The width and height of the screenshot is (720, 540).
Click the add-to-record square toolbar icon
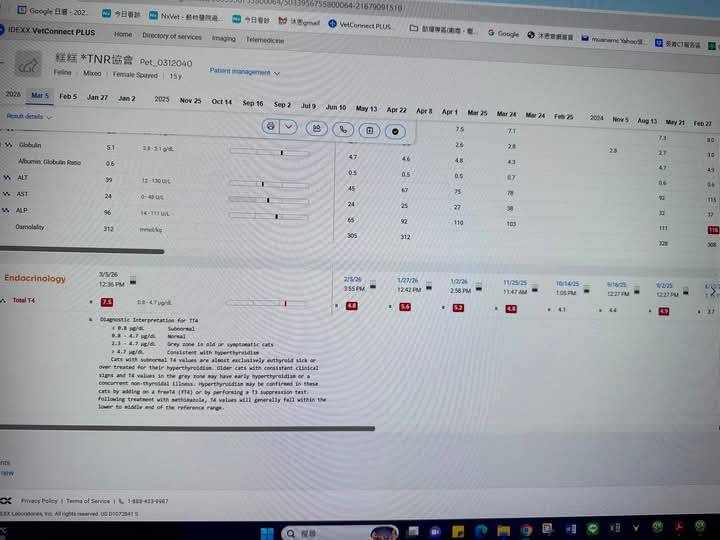369,130
